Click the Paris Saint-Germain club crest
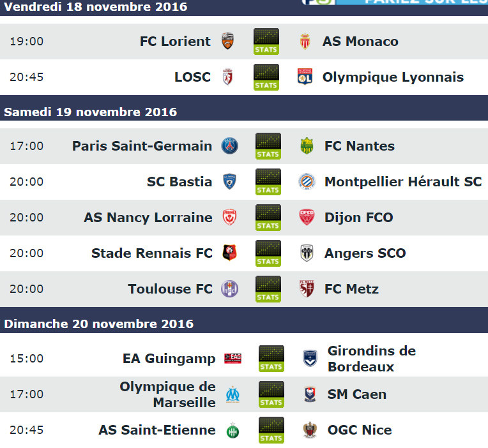The width and height of the screenshot is (488, 448). (x=230, y=146)
